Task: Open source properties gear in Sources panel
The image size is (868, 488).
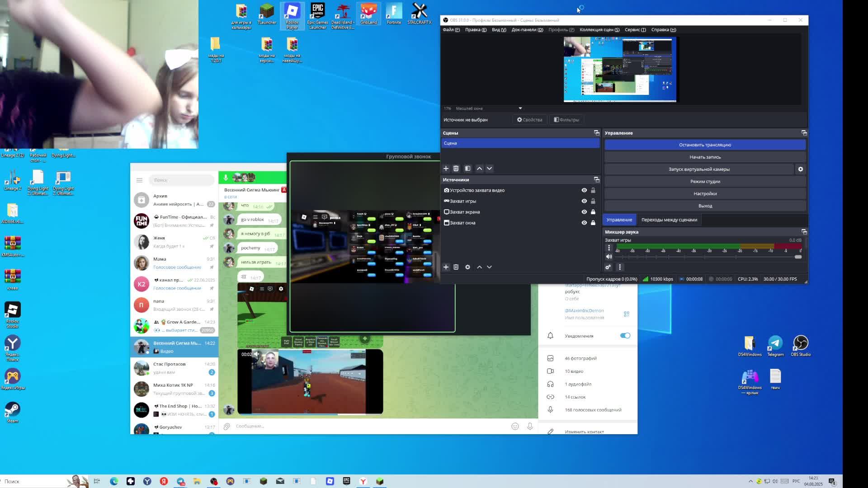Action: 467,267
